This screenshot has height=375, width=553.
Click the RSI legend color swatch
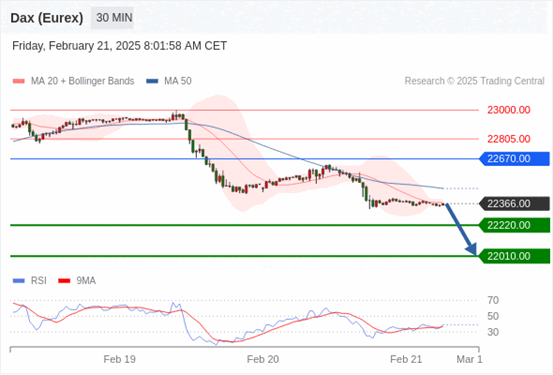tap(19, 281)
